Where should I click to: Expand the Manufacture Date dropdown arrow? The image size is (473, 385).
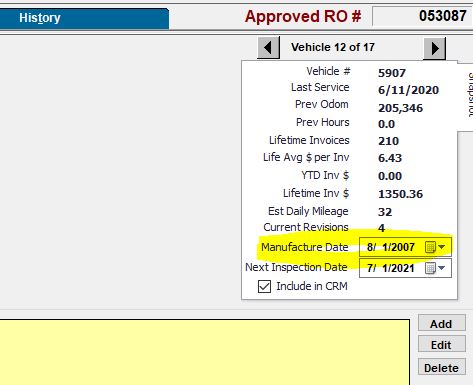pyautogui.click(x=442, y=247)
